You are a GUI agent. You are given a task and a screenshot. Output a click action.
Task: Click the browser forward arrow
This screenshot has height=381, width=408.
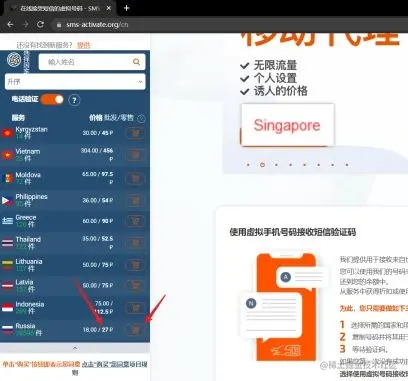pos(25,24)
